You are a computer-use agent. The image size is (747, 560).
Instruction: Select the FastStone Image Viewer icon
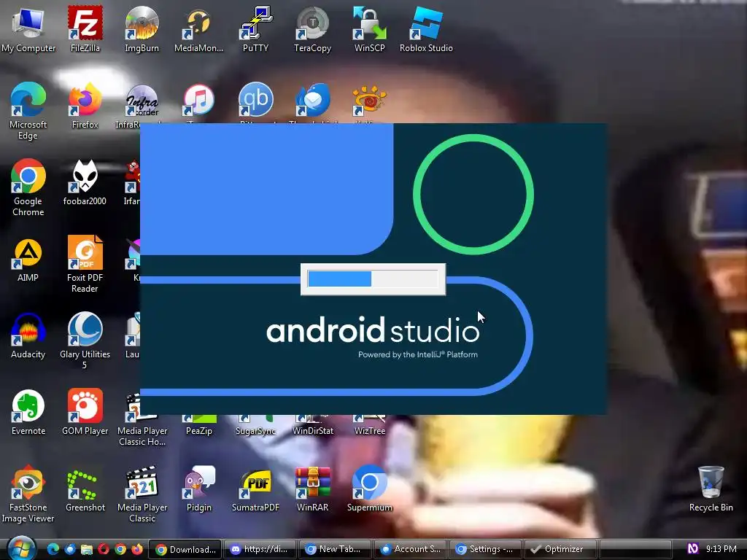pyautogui.click(x=28, y=494)
